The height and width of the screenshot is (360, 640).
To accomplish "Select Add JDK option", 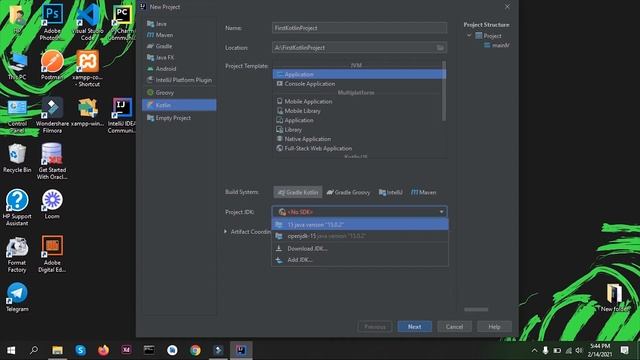I will (360, 260).
